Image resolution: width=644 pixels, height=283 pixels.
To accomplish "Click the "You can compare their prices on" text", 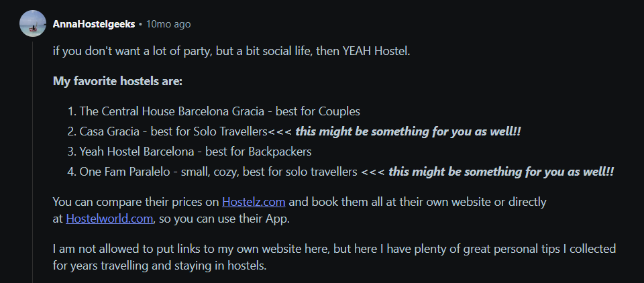I will tap(136, 201).
